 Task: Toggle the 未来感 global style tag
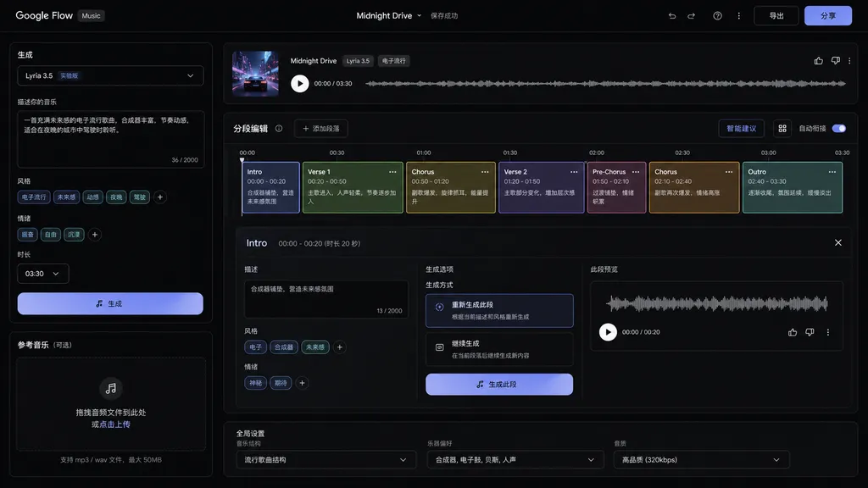[66, 197]
